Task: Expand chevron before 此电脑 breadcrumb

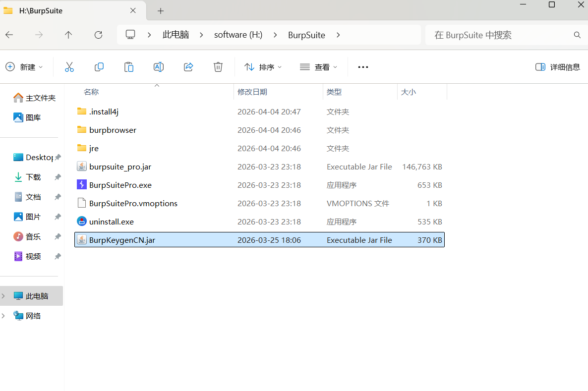Action: (x=149, y=35)
